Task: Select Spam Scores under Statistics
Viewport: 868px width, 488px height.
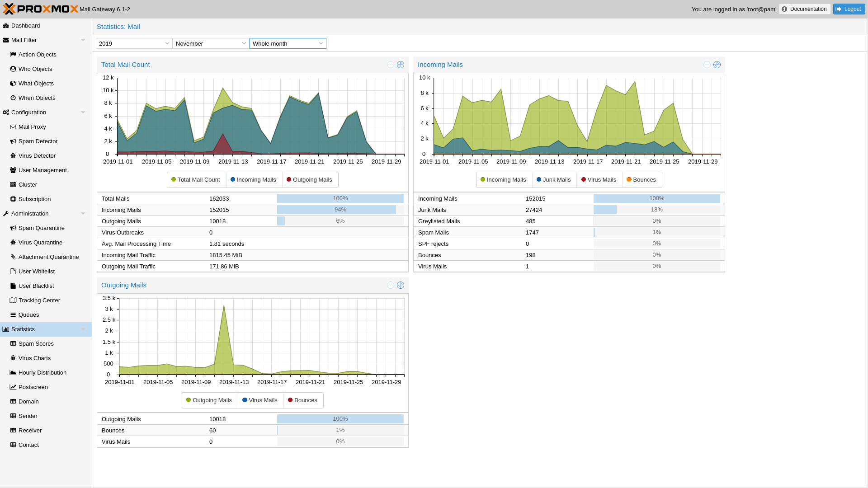Action: [x=36, y=343]
